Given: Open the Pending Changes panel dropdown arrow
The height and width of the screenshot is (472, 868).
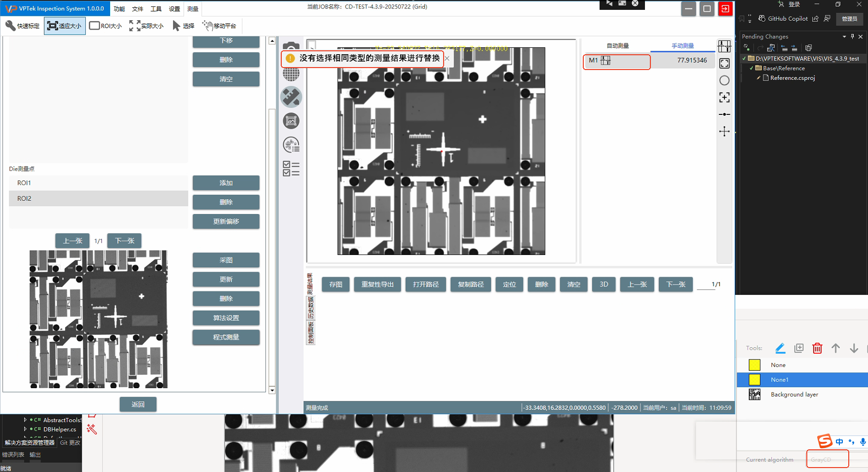Looking at the screenshot, I should 844,36.
